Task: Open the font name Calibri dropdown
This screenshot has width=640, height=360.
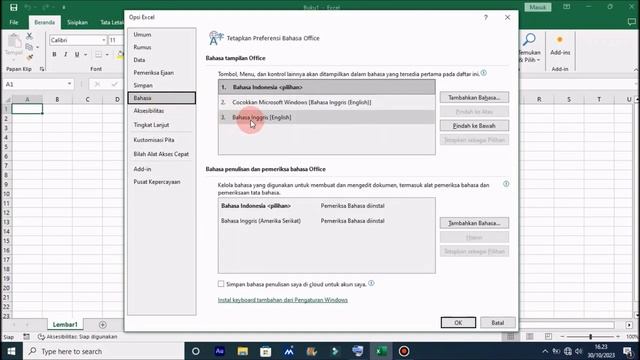Action: click(104, 40)
